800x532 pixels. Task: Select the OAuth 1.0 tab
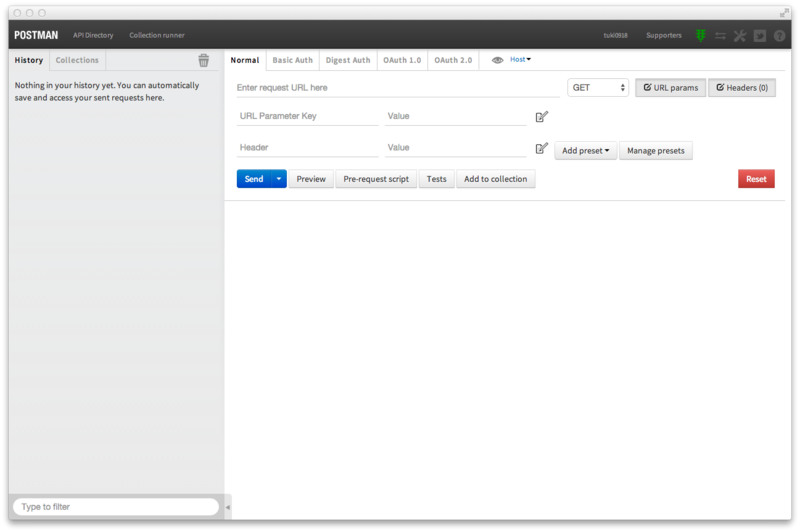(402, 60)
